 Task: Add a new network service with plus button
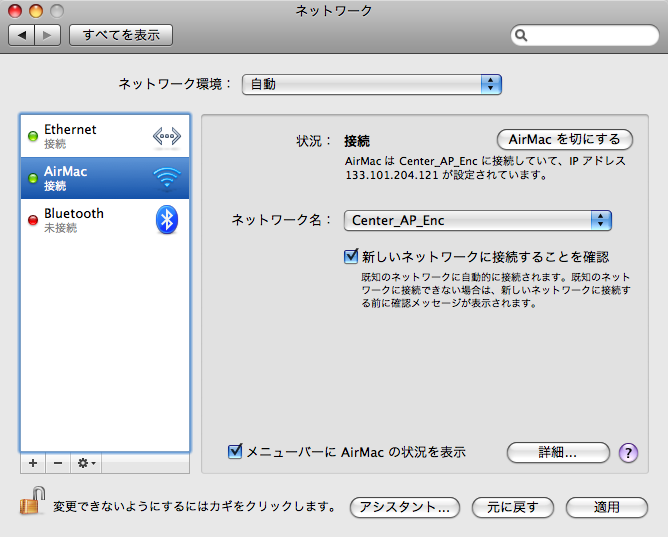(33, 463)
